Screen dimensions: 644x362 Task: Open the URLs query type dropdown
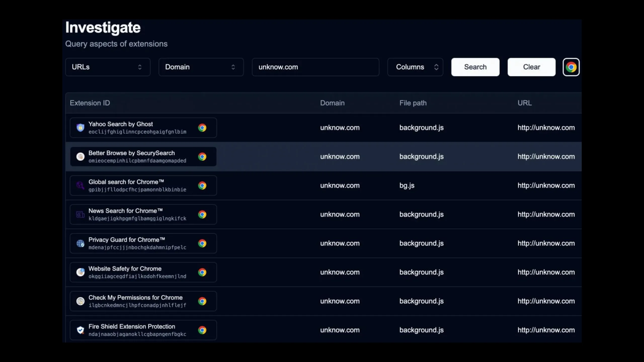pyautogui.click(x=108, y=67)
